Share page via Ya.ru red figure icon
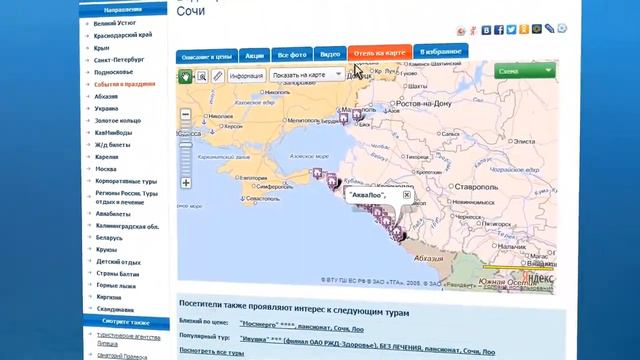640x360 pixels. [x=473, y=30]
